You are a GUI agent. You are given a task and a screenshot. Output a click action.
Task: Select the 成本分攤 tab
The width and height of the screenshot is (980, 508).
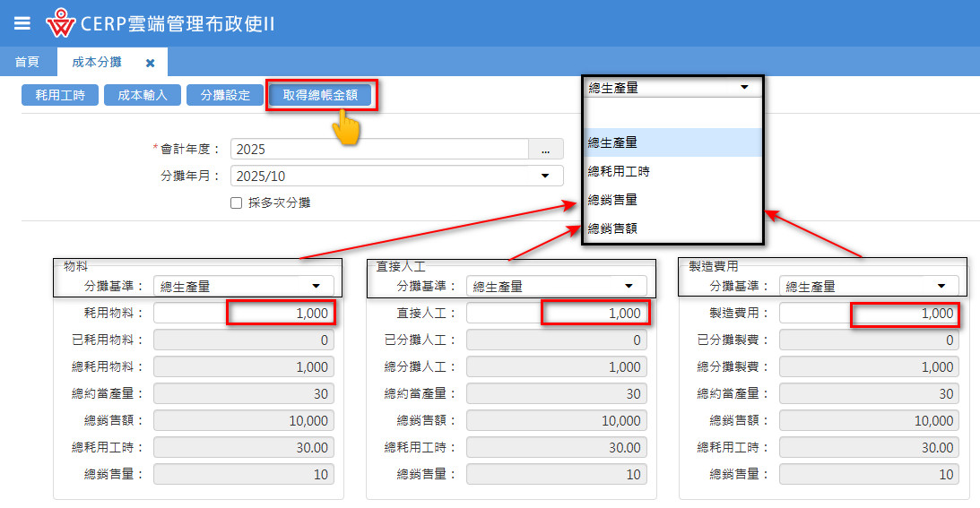point(97,62)
